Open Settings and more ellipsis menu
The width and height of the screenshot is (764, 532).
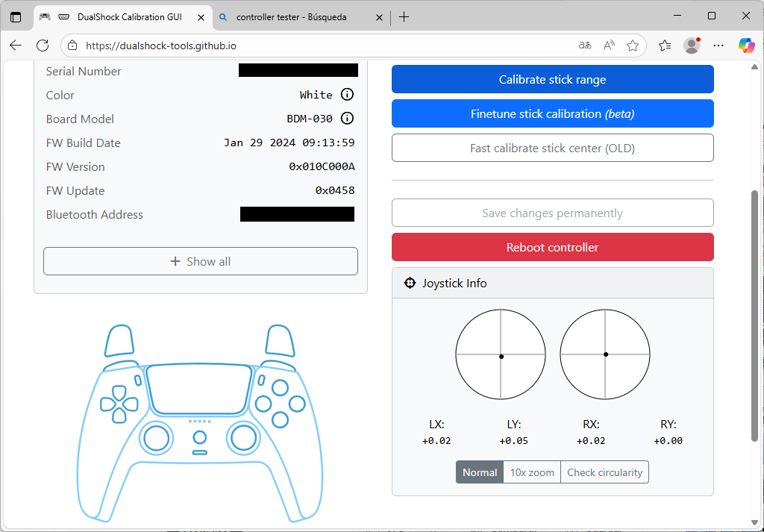pos(718,46)
